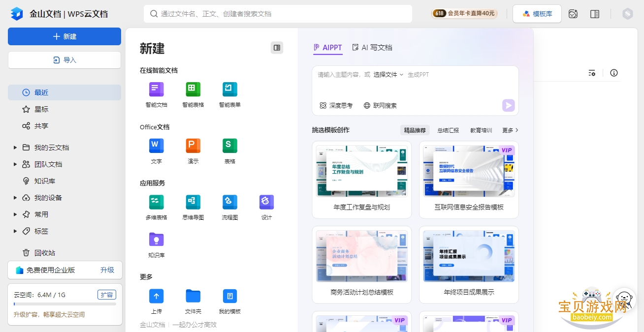The width and height of the screenshot is (644, 332).
Task: Create a new 智能文档 smart document
Action: (156, 90)
